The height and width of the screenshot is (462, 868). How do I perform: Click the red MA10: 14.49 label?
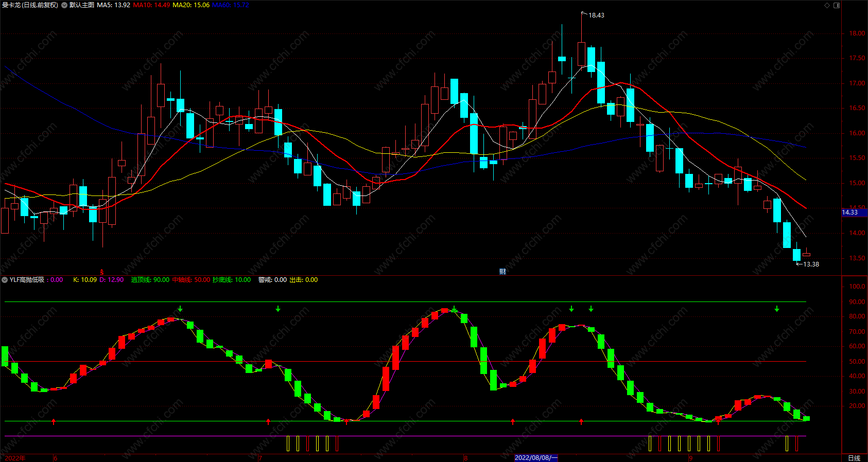point(151,5)
